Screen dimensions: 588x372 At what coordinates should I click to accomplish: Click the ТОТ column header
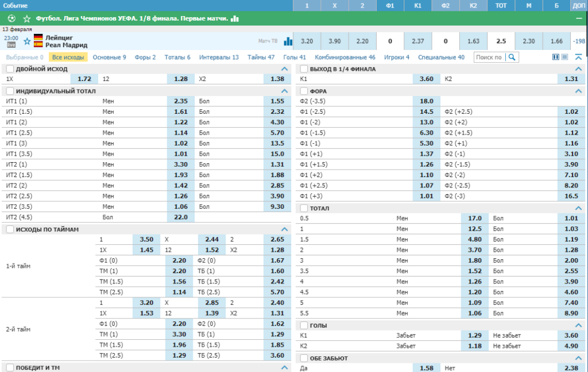coord(501,6)
